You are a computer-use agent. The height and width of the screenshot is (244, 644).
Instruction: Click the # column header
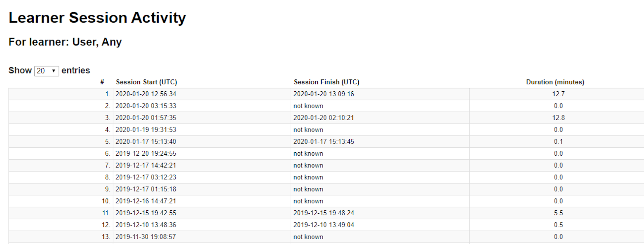pos(102,82)
